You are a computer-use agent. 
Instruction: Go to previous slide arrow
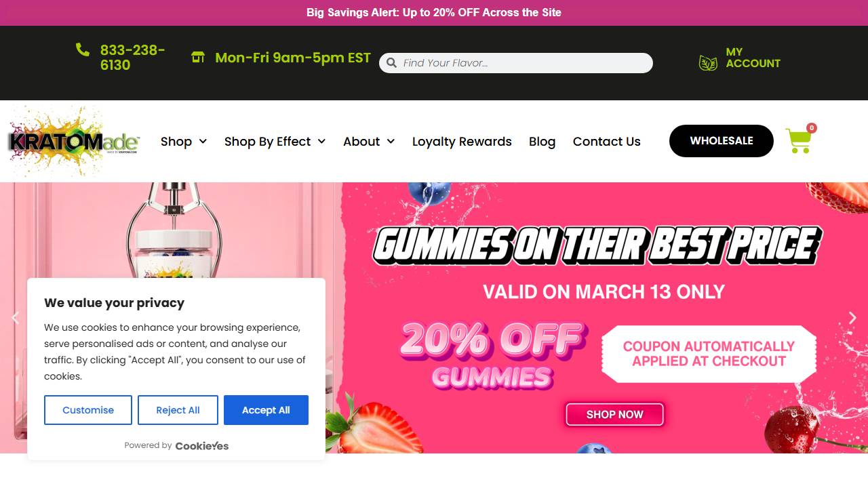coord(16,318)
